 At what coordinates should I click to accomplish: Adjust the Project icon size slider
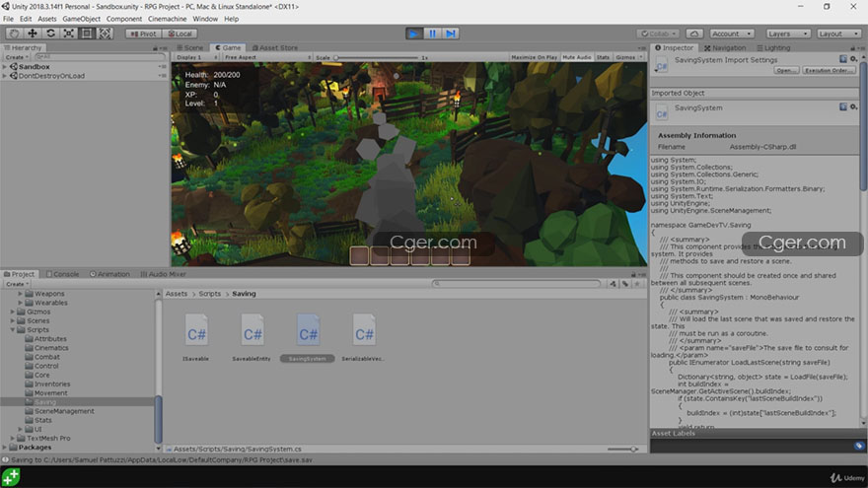pos(622,450)
